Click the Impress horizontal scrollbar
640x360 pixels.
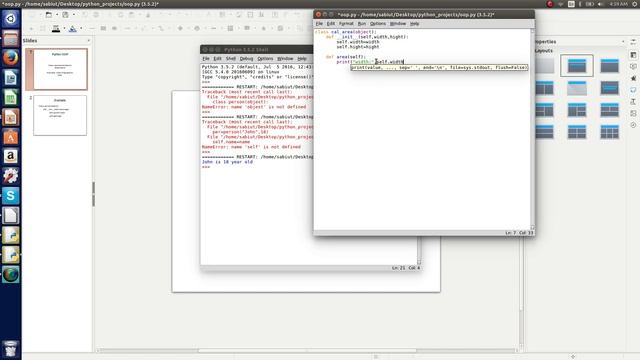[x=307, y=350]
